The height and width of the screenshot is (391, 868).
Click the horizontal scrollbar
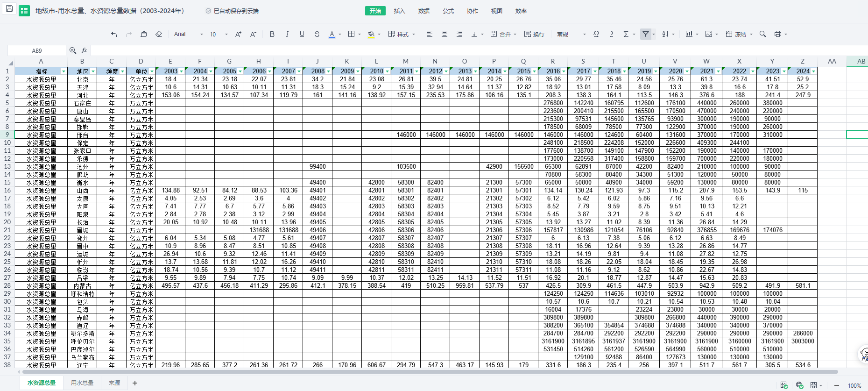coord(430,372)
